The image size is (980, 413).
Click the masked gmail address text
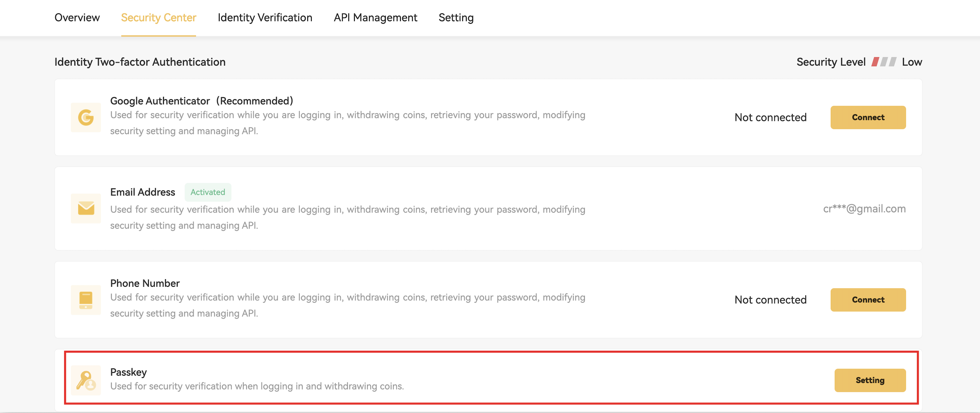pyautogui.click(x=864, y=209)
